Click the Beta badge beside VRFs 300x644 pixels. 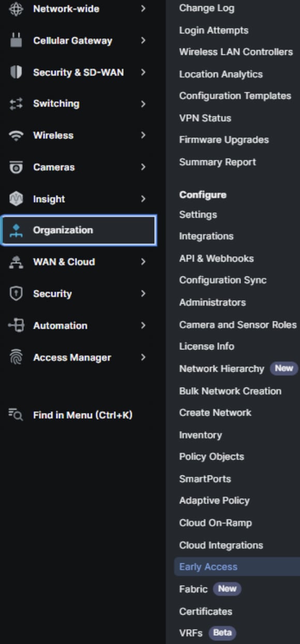[222, 633]
